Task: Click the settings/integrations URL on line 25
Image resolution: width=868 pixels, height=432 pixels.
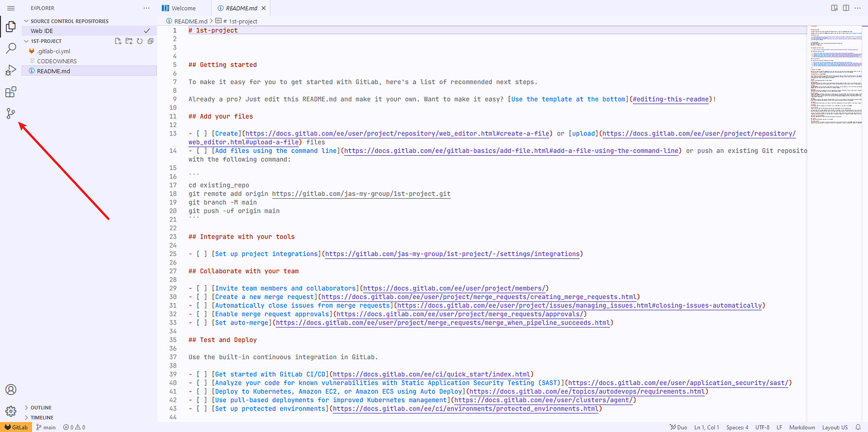Action: (x=451, y=254)
